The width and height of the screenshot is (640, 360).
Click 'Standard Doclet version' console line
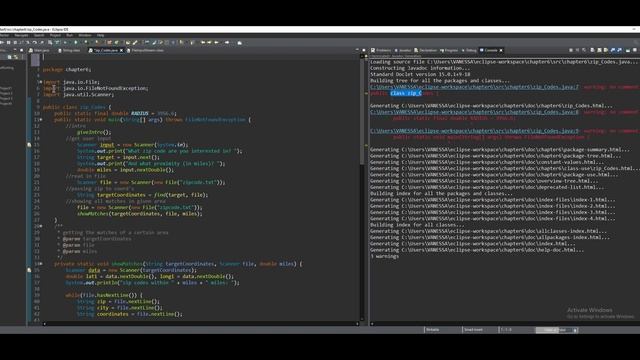(420, 74)
